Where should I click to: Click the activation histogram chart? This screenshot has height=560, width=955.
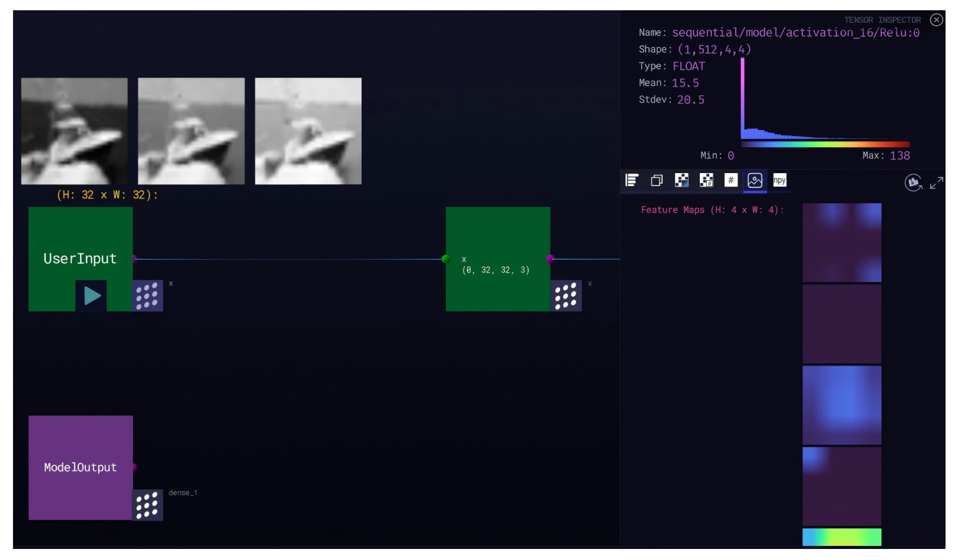coord(825,99)
